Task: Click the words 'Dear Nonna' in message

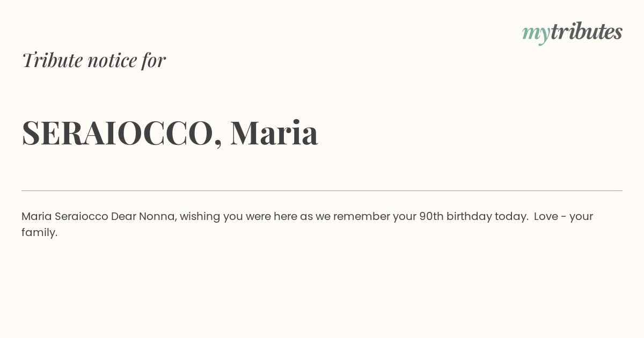Action: click(143, 216)
